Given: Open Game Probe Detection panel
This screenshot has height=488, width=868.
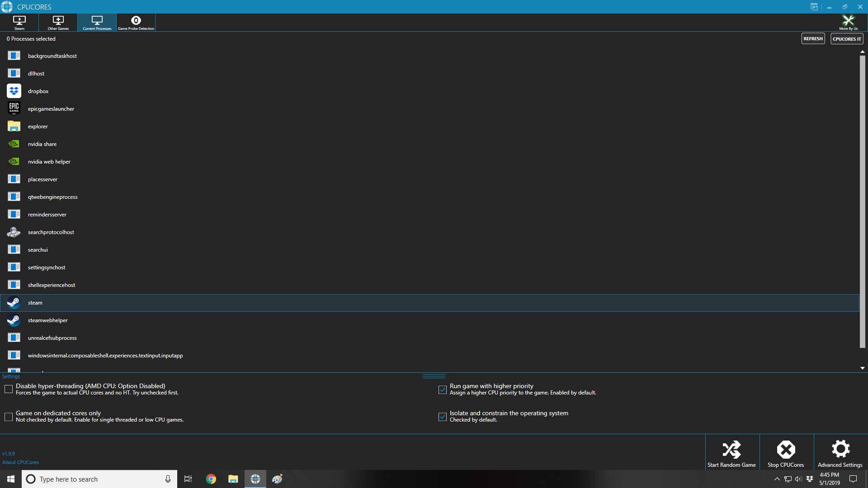Looking at the screenshot, I should tap(135, 22).
